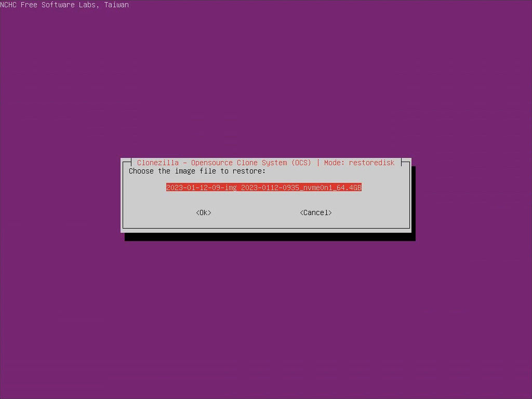
Task: Click the empty gray area between Ok and Cancel
Action: [255, 212]
